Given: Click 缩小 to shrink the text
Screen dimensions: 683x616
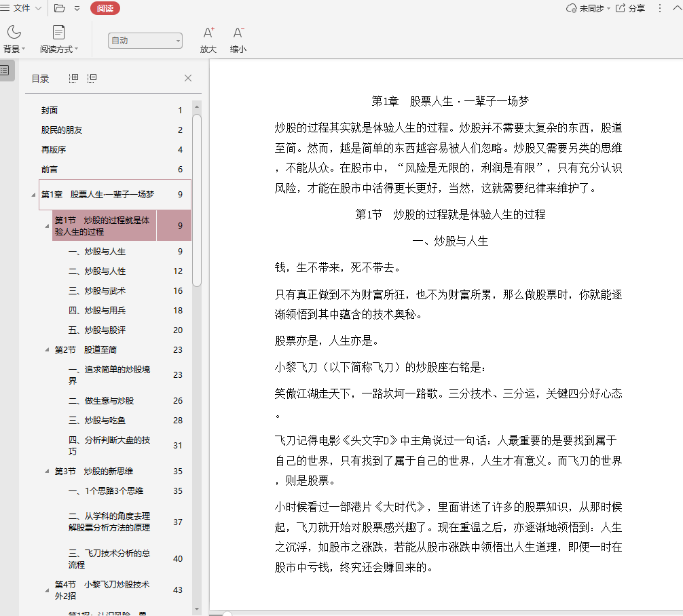Looking at the screenshot, I should [x=238, y=39].
